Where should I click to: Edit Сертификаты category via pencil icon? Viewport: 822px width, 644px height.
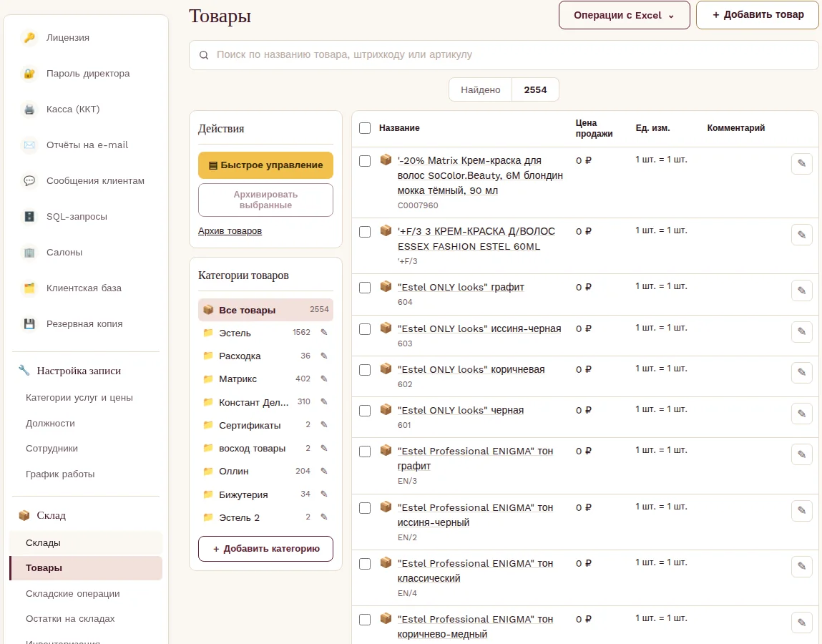[324, 425]
